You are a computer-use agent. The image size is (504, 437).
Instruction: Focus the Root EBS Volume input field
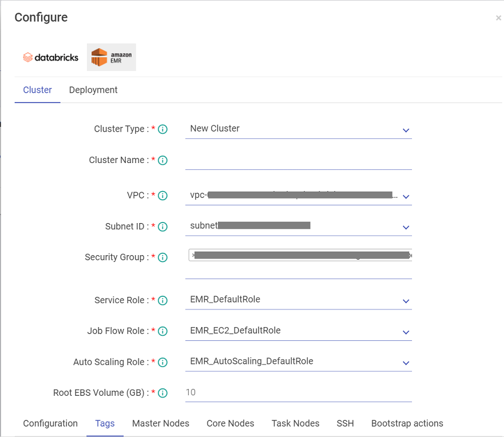click(298, 392)
